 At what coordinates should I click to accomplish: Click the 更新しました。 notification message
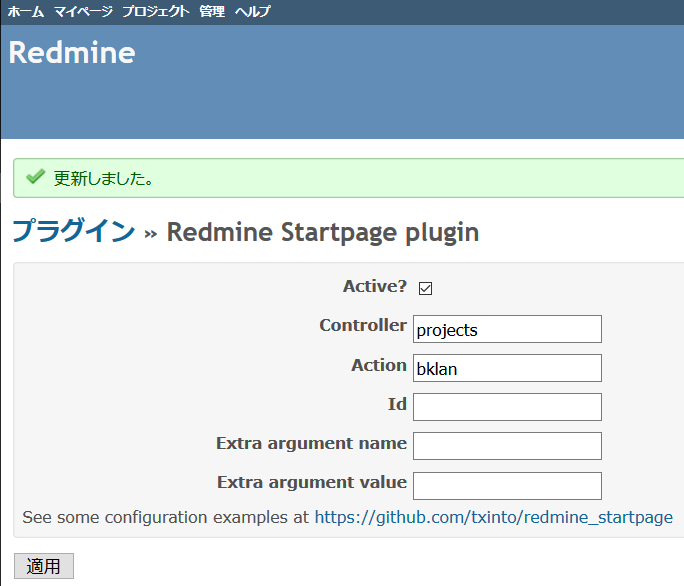pyautogui.click(x=103, y=179)
